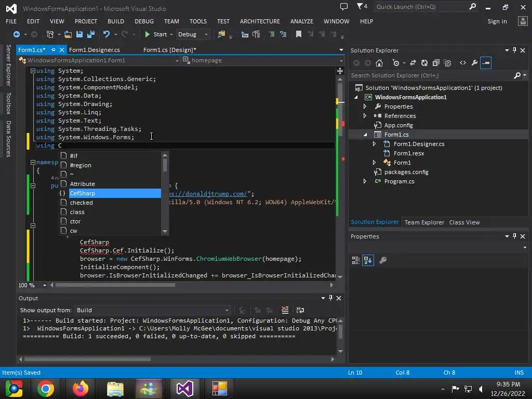This screenshot has width=532, height=399.
Task: Toggle Preview Selected Items in Solution Explorer
Action: [x=486, y=63]
